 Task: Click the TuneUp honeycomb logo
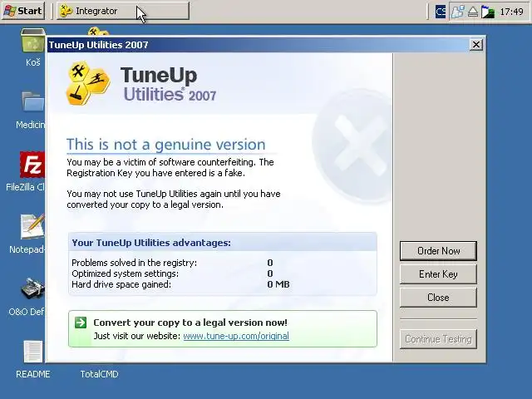click(88, 83)
